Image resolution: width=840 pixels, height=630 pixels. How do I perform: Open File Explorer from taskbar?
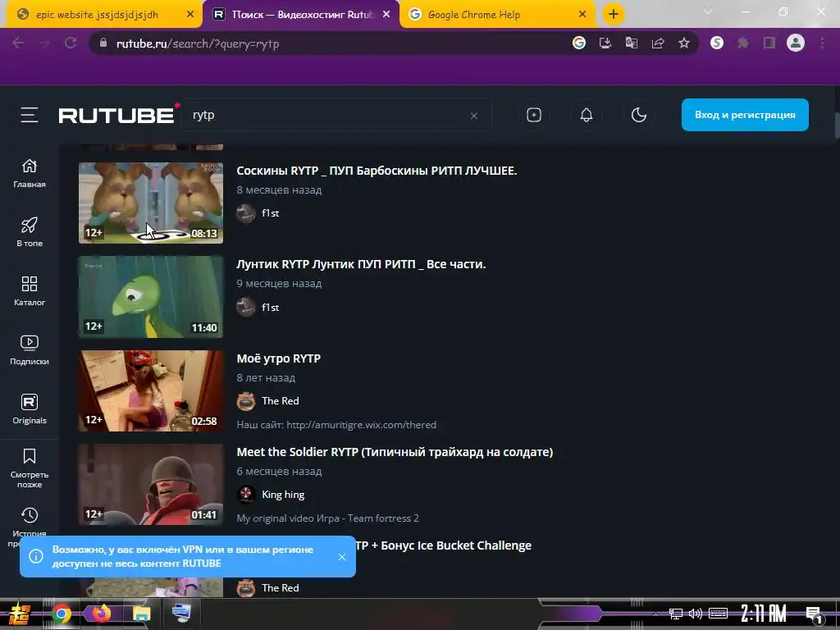click(141, 614)
